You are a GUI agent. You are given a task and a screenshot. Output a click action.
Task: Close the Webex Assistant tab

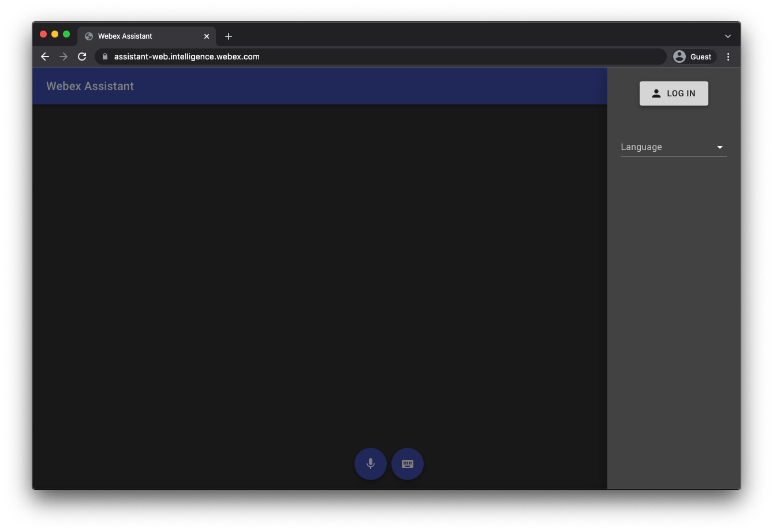(x=207, y=36)
